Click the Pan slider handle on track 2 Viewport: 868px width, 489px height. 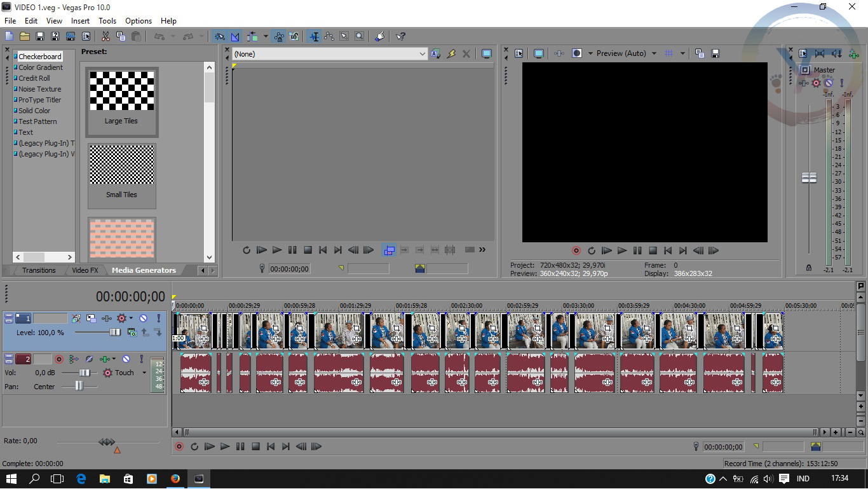coord(79,385)
